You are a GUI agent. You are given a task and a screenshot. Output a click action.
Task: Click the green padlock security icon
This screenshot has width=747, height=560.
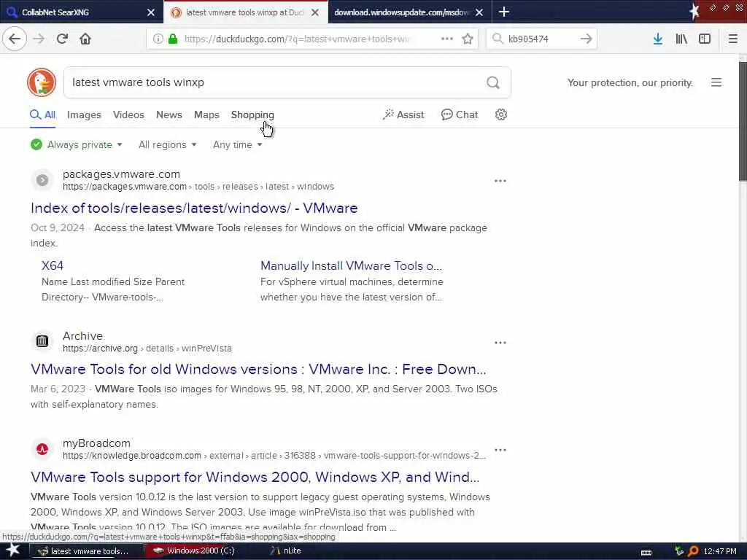173,39
